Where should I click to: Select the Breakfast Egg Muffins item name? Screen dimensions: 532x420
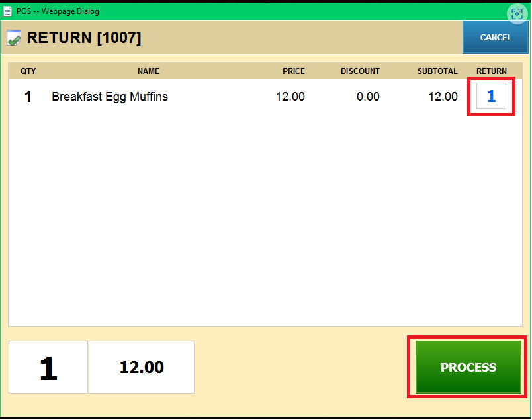(x=110, y=97)
